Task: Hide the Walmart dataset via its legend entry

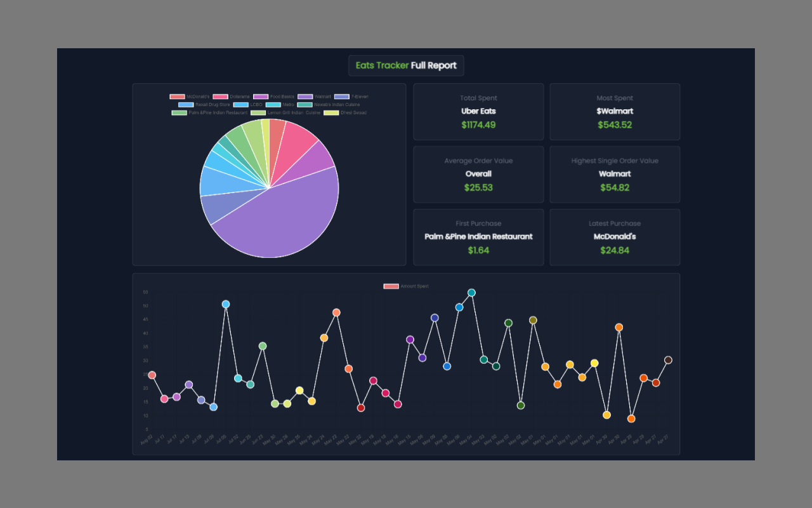Action: [x=310, y=97]
